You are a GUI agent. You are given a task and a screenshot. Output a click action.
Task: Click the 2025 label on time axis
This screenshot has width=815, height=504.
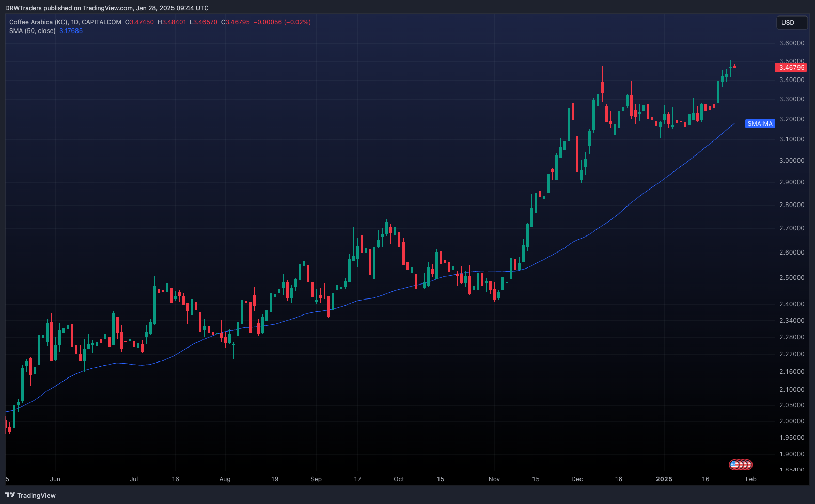tap(664, 479)
